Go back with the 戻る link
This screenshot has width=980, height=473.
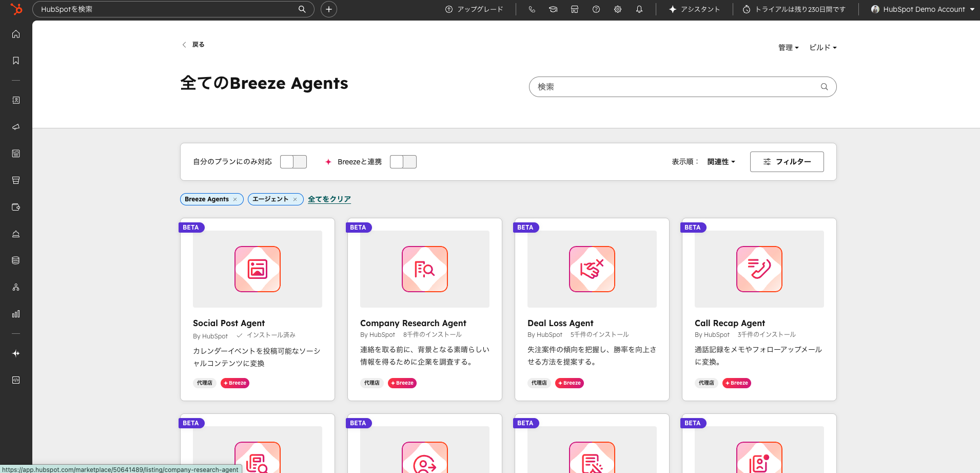coord(193,45)
